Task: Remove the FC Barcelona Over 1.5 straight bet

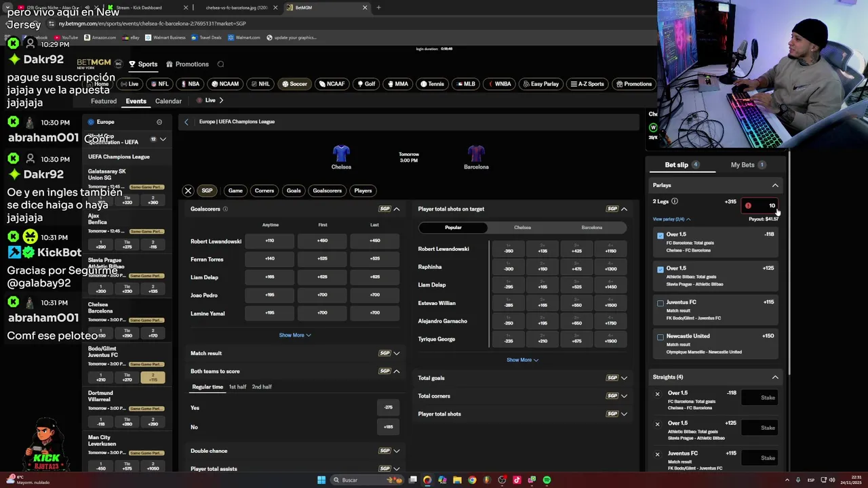Action: point(657,394)
